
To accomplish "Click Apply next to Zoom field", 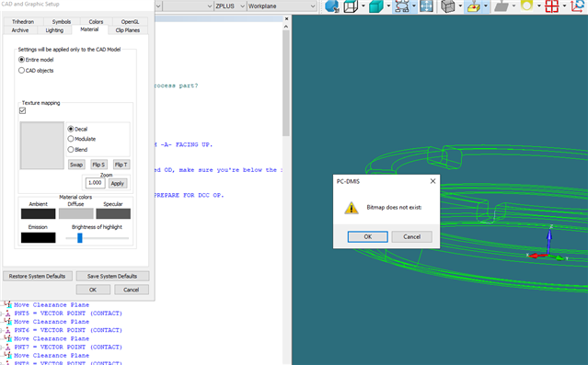I will click(118, 183).
